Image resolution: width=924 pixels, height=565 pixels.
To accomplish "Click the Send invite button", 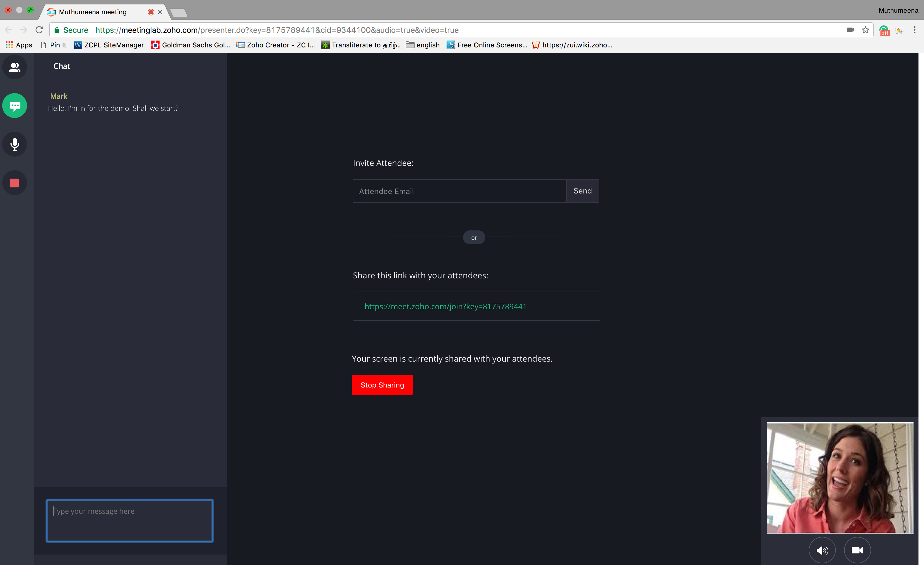I will 582,191.
